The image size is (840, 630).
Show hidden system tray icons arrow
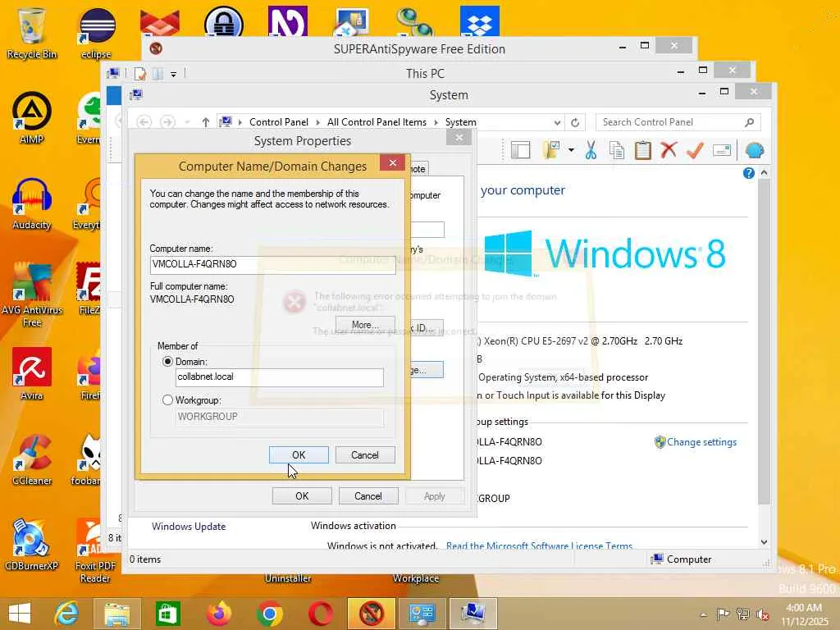tap(703, 614)
